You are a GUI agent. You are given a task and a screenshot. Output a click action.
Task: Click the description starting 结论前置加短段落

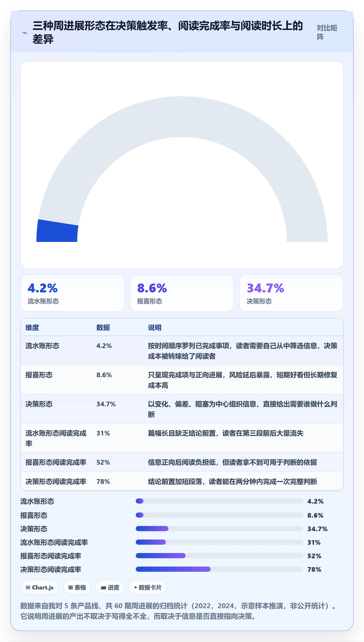pyautogui.click(x=232, y=481)
